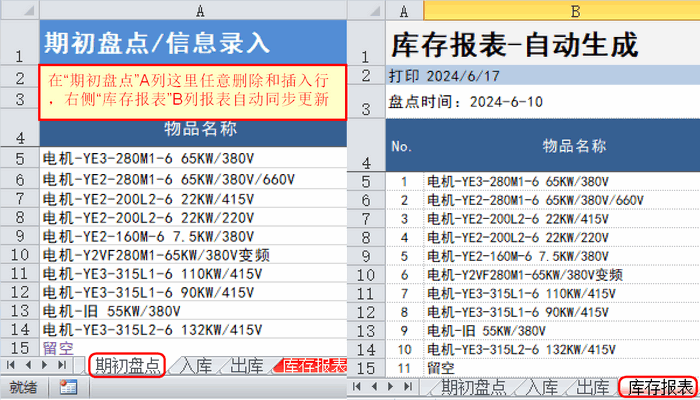700x400 pixels.
Task: Select column A header in right window
Action: pos(404,10)
